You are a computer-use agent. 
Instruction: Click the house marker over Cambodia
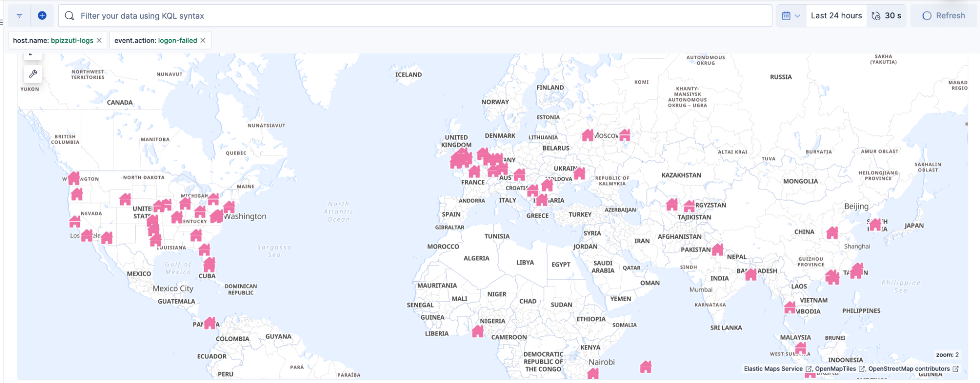[790, 307]
